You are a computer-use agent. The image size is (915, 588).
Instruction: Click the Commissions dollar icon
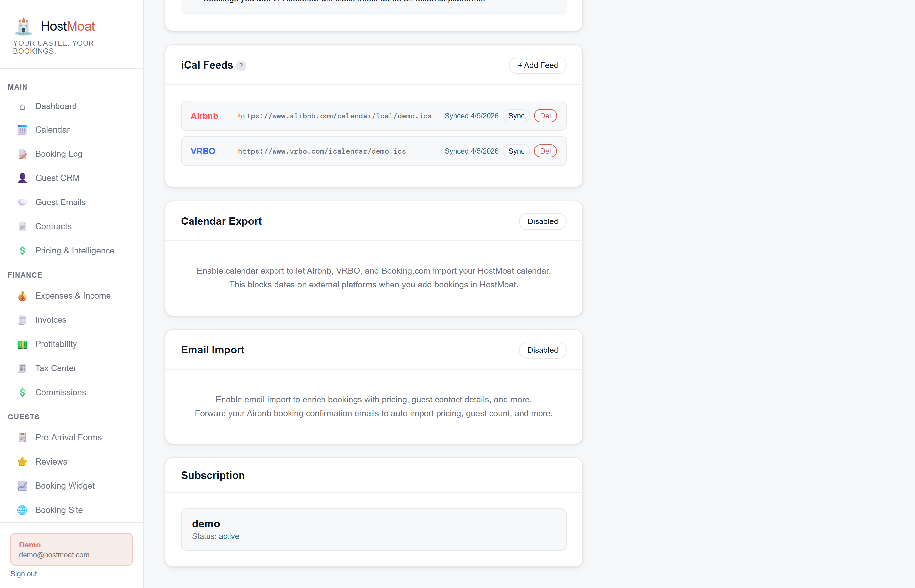point(22,393)
